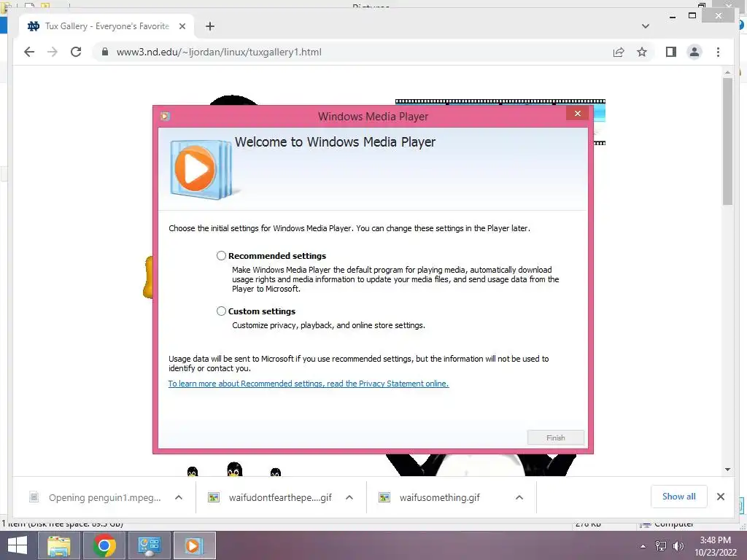747x560 pixels.
Task: Click the waifusomething.gif image file icon
Action: (x=384, y=497)
